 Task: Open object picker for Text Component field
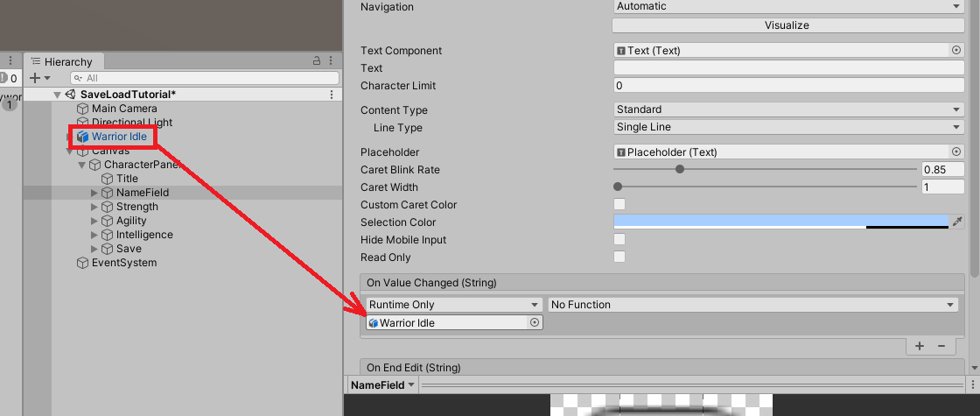(x=955, y=51)
